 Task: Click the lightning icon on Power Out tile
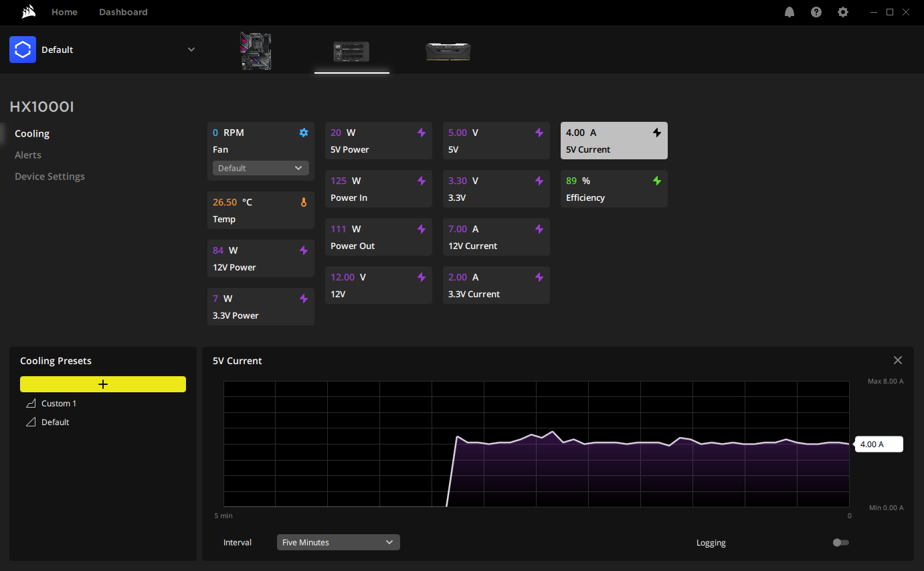point(422,229)
